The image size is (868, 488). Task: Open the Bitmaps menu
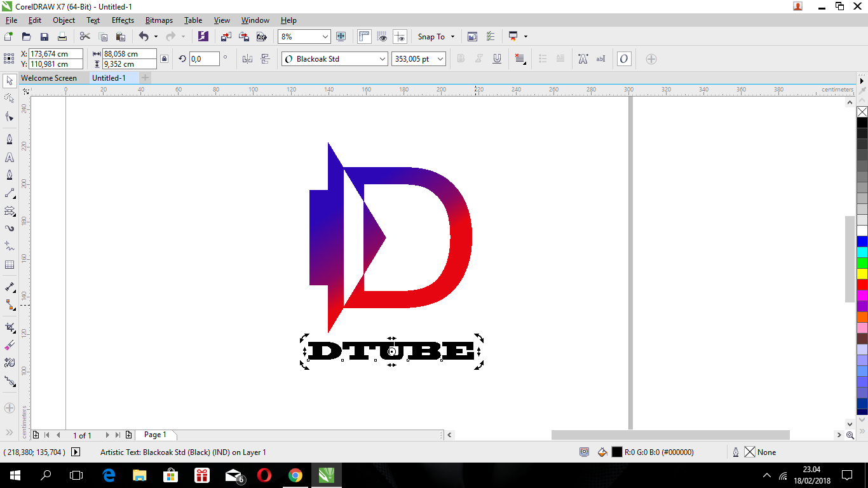coord(159,20)
